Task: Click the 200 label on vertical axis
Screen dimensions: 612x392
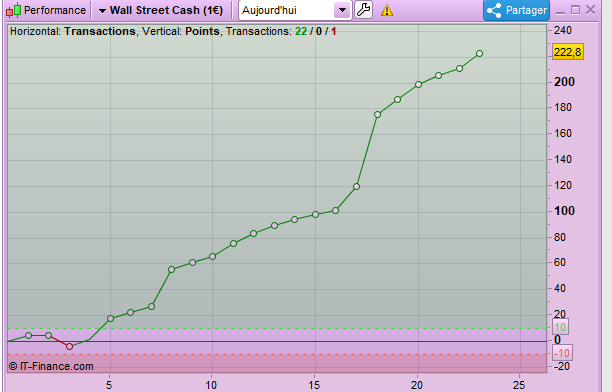Action: pos(564,82)
